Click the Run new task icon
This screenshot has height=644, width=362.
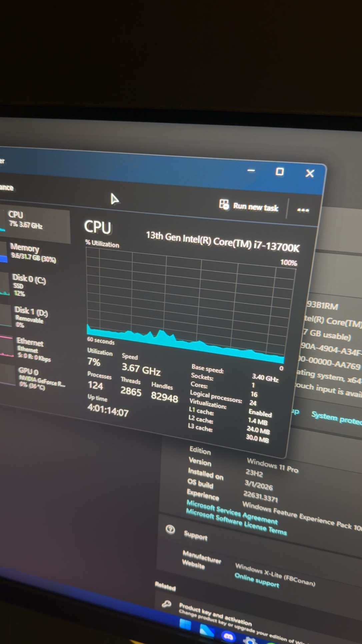(224, 204)
